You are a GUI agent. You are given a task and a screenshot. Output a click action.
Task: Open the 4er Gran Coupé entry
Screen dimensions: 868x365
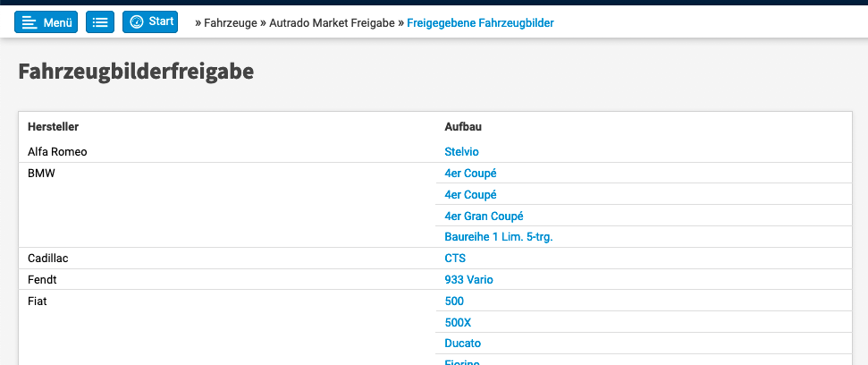pyautogui.click(x=484, y=216)
